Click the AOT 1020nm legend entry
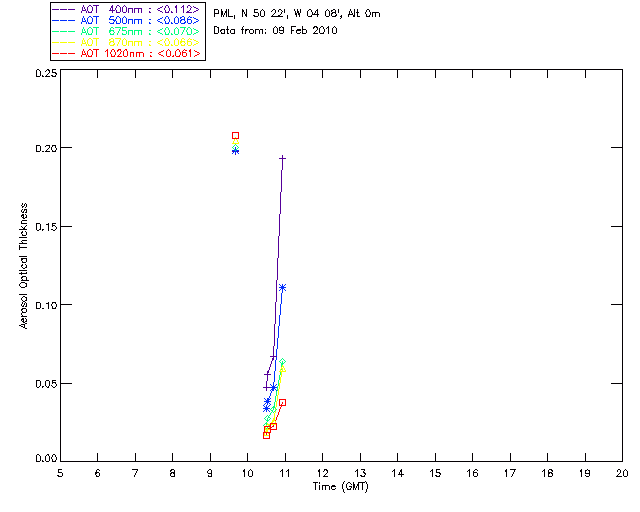This screenshot has height=512, width=640. (126, 53)
